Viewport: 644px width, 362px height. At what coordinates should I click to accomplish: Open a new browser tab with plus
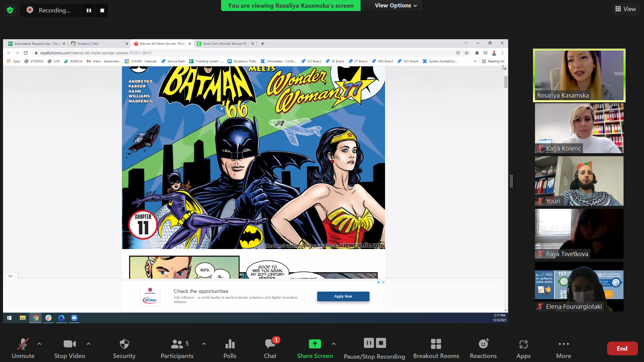(x=263, y=44)
